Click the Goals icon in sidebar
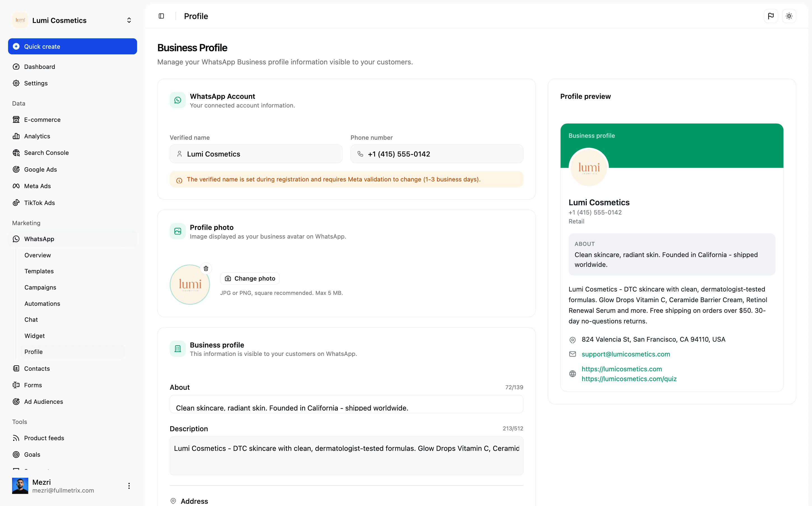 16,454
